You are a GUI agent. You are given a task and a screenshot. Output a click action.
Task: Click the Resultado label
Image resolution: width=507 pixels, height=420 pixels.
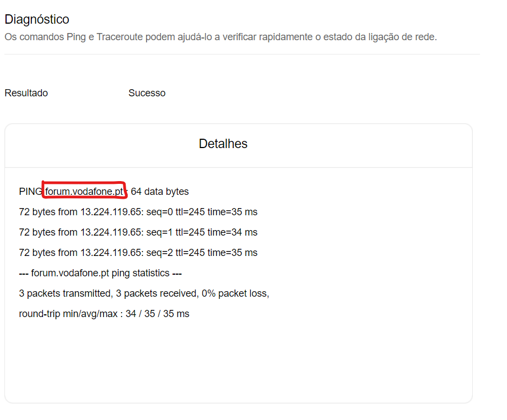pos(26,93)
